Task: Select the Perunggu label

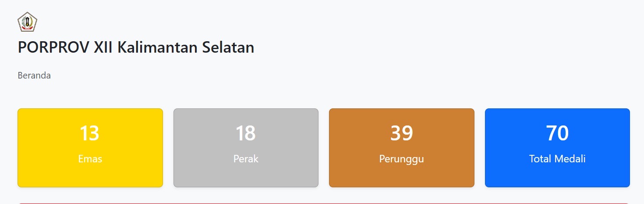Action: (x=401, y=159)
